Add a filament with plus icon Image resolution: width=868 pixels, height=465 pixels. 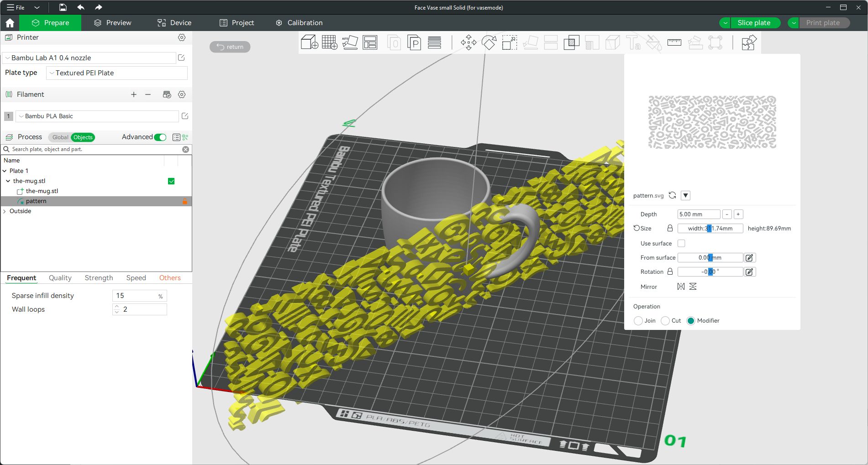click(x=134, y=94)
